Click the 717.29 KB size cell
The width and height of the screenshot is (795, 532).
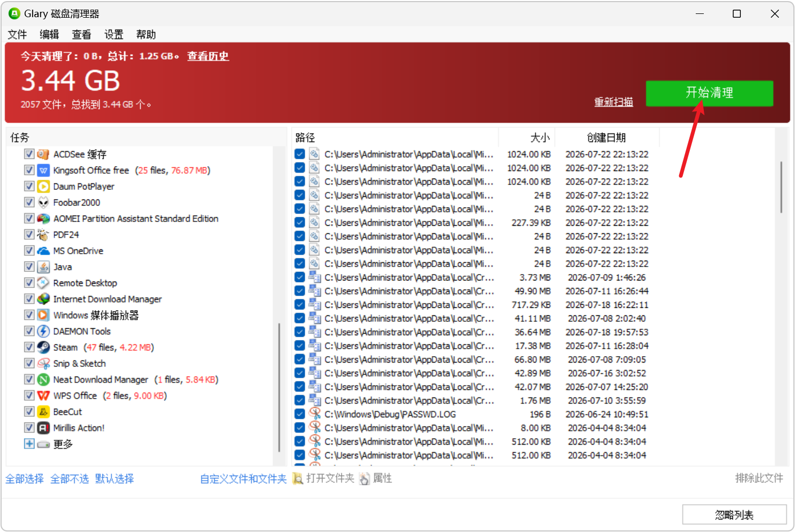click(531, 305)
